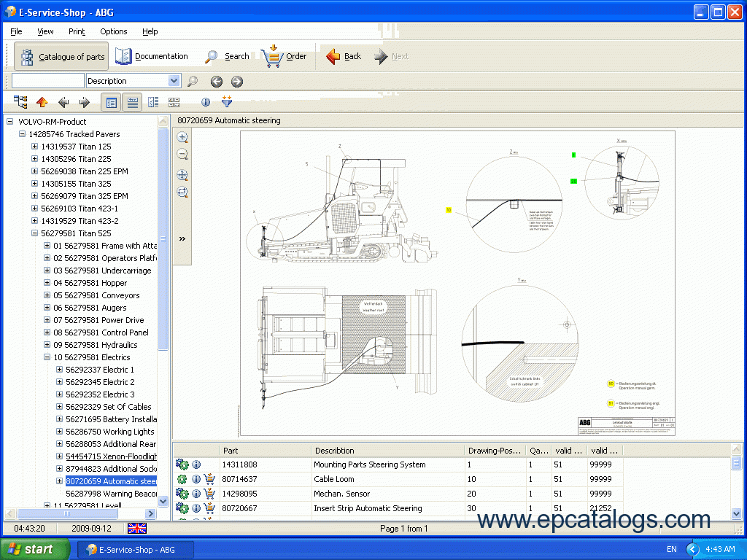Click the grey right arrow navigation icon

(85, 102)
